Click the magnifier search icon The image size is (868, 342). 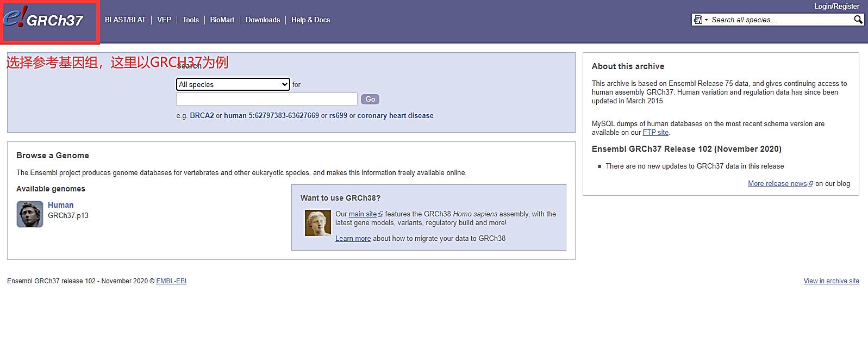858,20
